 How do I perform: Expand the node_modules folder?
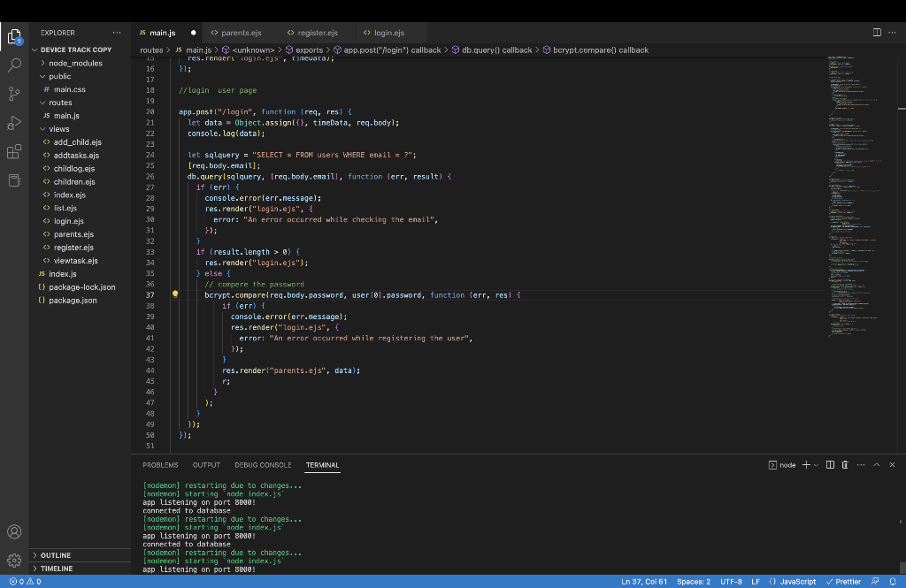[x=74, y=64]
